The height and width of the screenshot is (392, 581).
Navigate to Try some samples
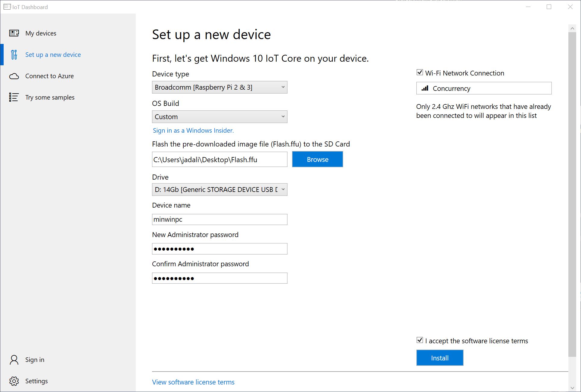(x=50, y=97)
